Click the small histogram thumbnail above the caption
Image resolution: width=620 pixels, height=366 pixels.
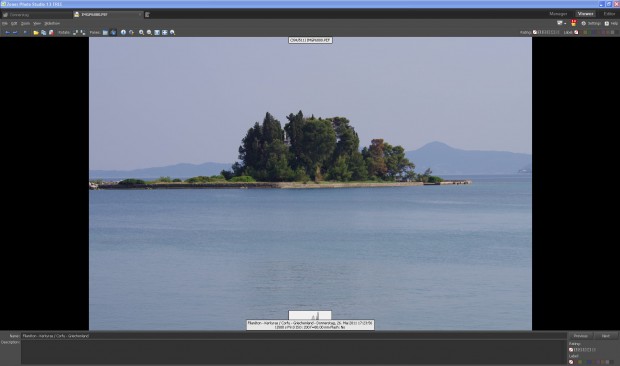point(310,315)
